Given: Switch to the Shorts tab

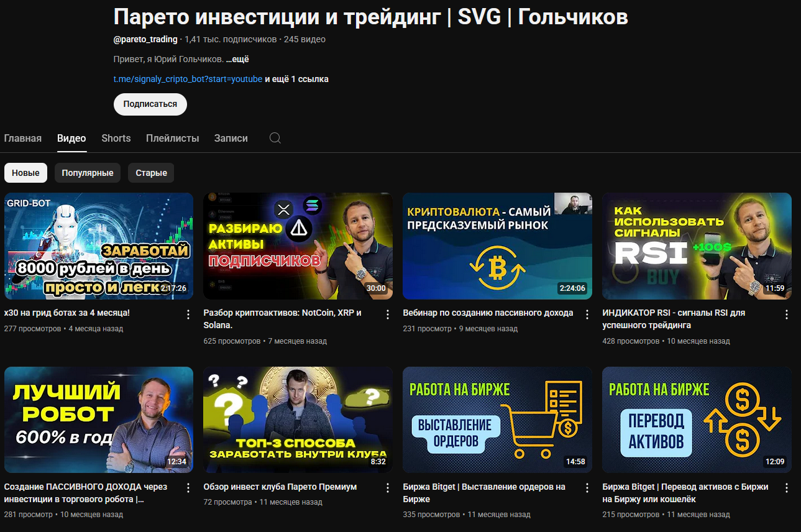Looking at the screenshot, I should click(116, 138).
